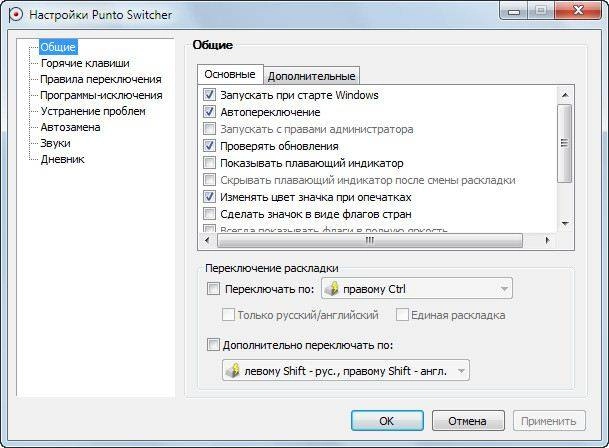Open the левому Shift - рус. dropdown

346,371
